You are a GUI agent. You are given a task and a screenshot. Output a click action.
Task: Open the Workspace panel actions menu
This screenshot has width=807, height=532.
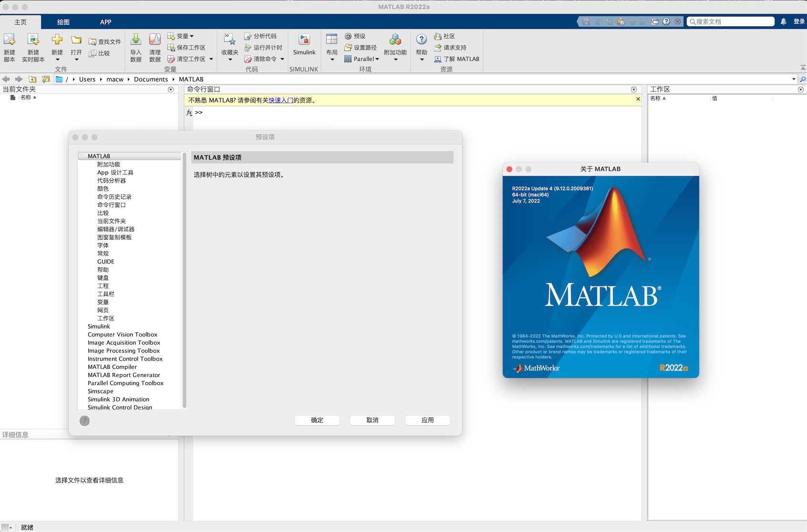801,90
